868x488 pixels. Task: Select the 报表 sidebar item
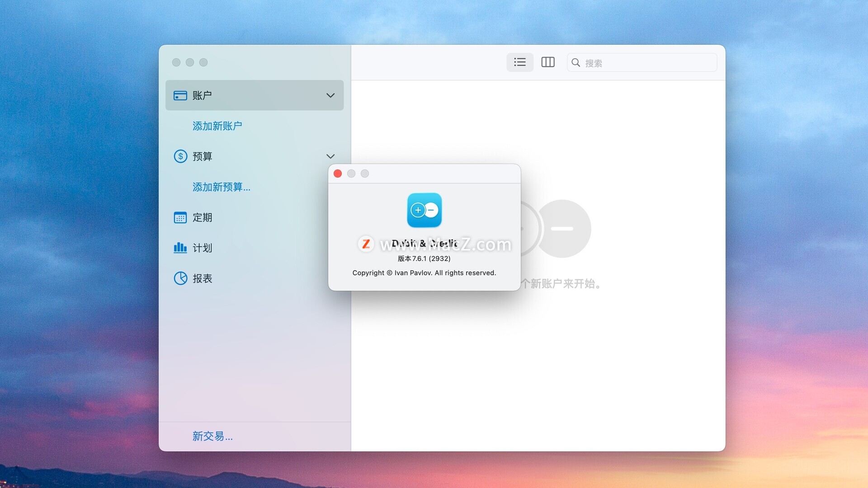pos(202,278)
